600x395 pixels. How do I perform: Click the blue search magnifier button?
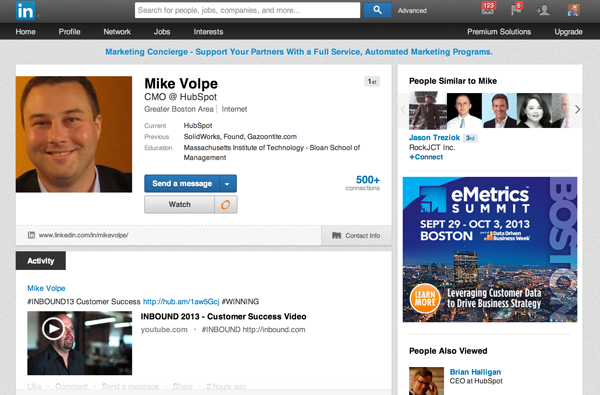377,10
